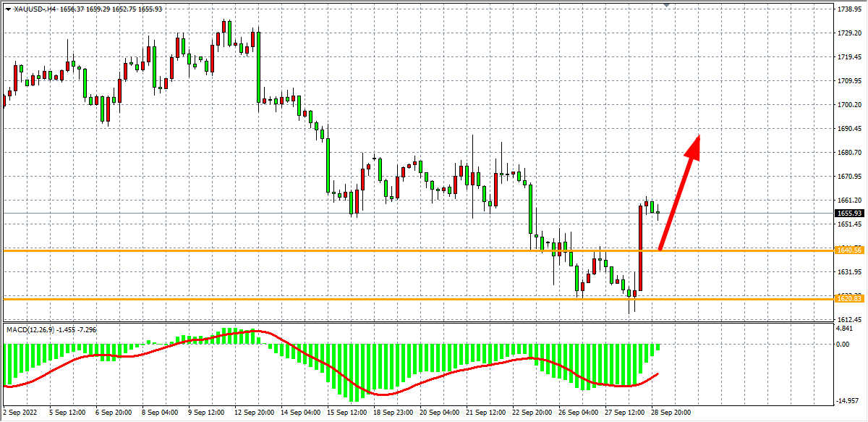868x422 pixels.
Task: Click the triangle arrow beside XAUUSD label
Action: tap(7, 9)
